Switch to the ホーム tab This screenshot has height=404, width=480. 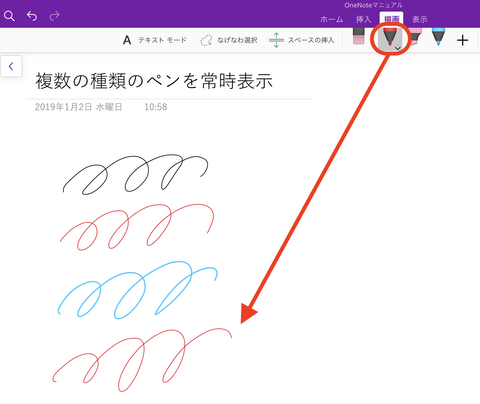click(332, 19)
